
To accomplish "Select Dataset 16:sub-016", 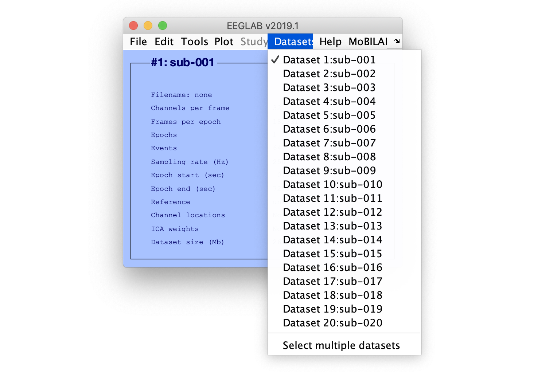I will click(x=332, y=267).
